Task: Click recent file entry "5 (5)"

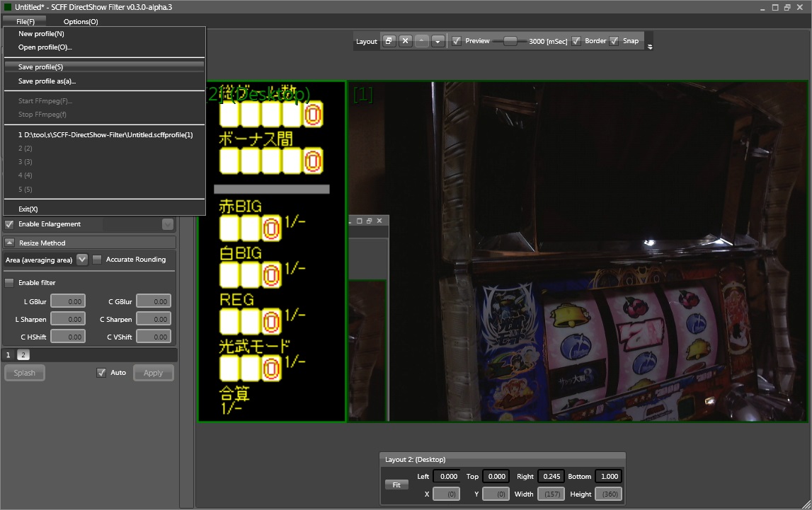Action: coord(104,190)
